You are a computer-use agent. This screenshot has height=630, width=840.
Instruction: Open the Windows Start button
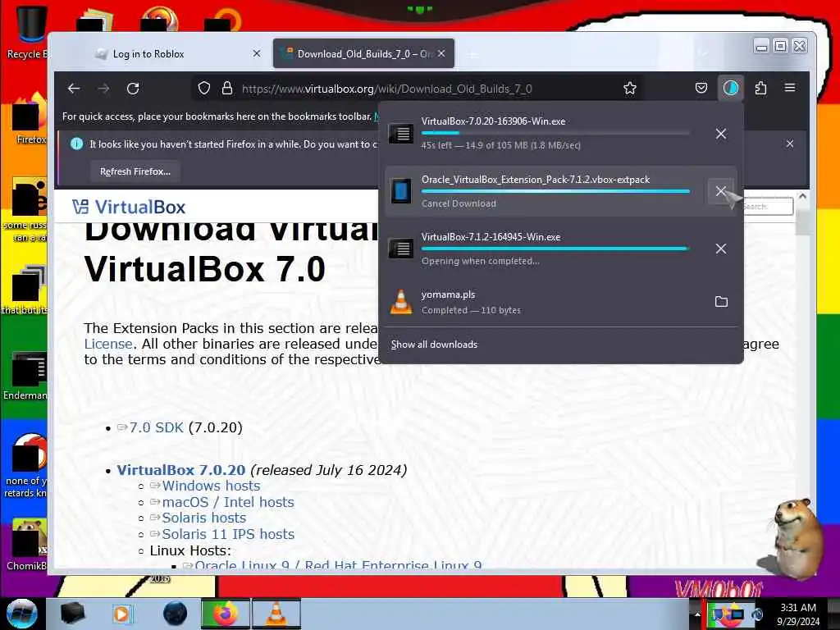(21, 614)
